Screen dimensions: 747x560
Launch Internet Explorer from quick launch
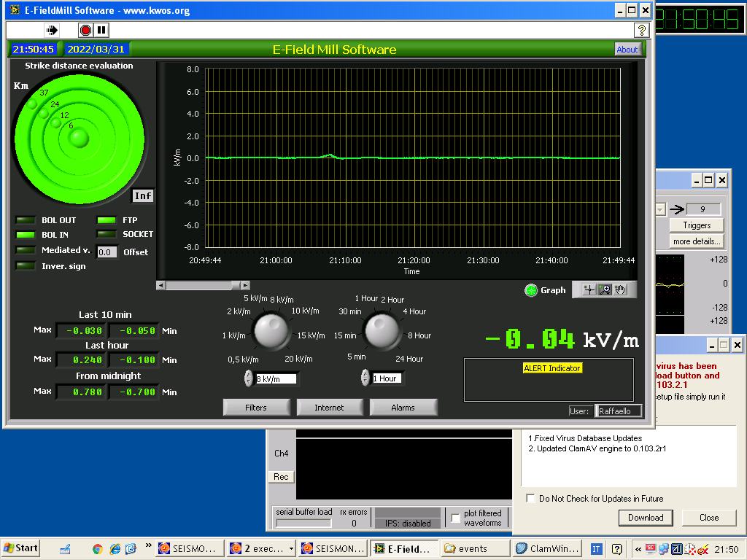coord(115,549)
